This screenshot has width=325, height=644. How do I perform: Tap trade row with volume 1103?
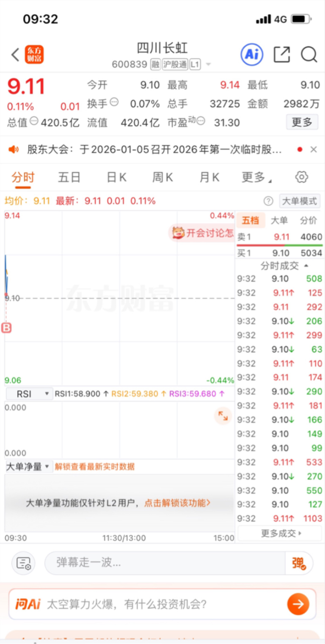(x=279, y=518)
